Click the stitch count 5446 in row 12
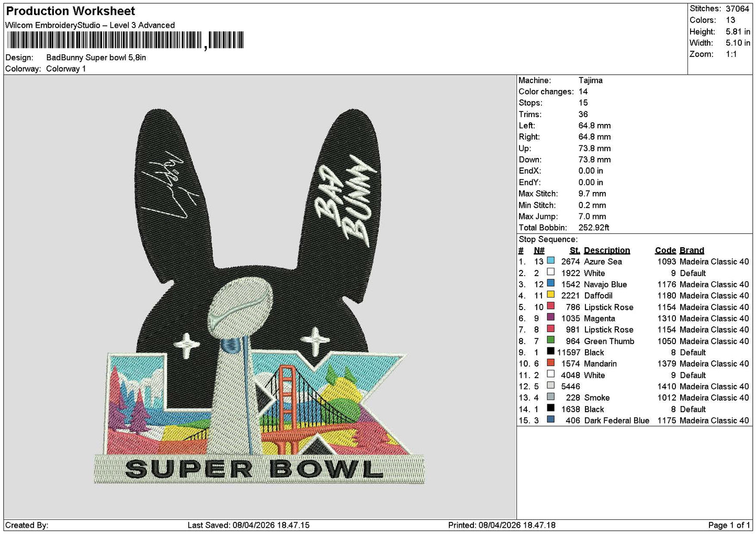The image size is (756, 534). pyautogui.click(x=571, y=387)
